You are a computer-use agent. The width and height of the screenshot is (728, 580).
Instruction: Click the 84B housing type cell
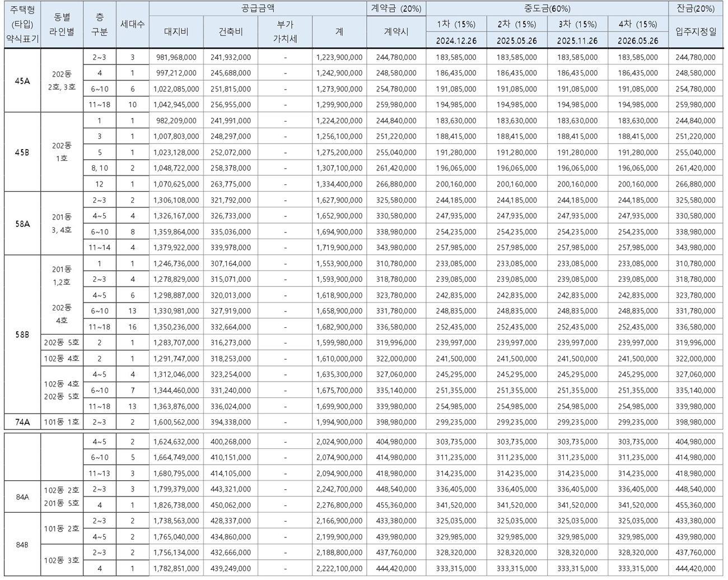tap(22, 544)
